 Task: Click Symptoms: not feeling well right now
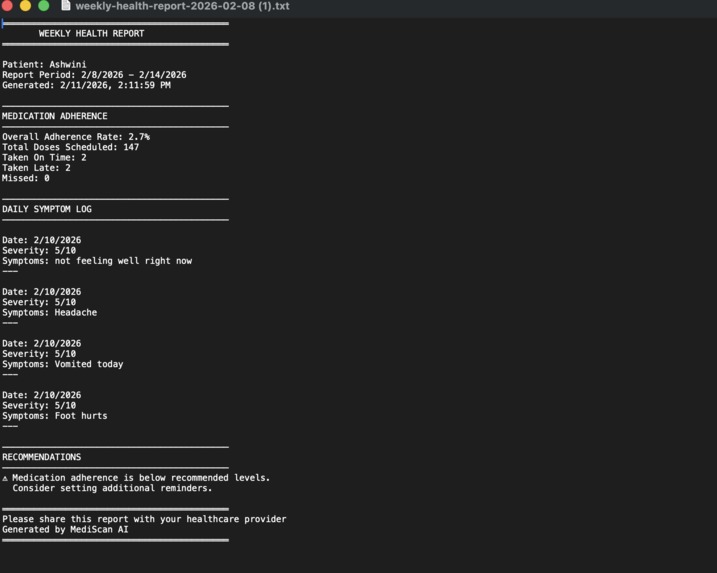97,261
